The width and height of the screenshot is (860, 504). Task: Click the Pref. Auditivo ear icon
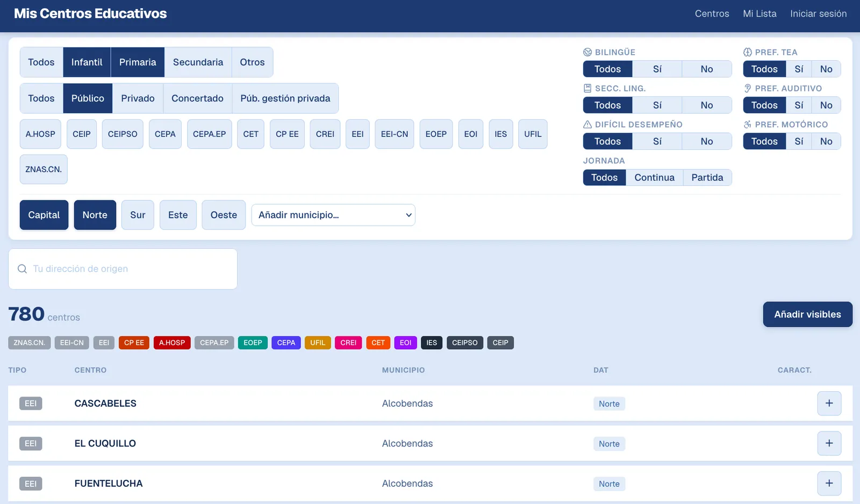tap(748, 88)
